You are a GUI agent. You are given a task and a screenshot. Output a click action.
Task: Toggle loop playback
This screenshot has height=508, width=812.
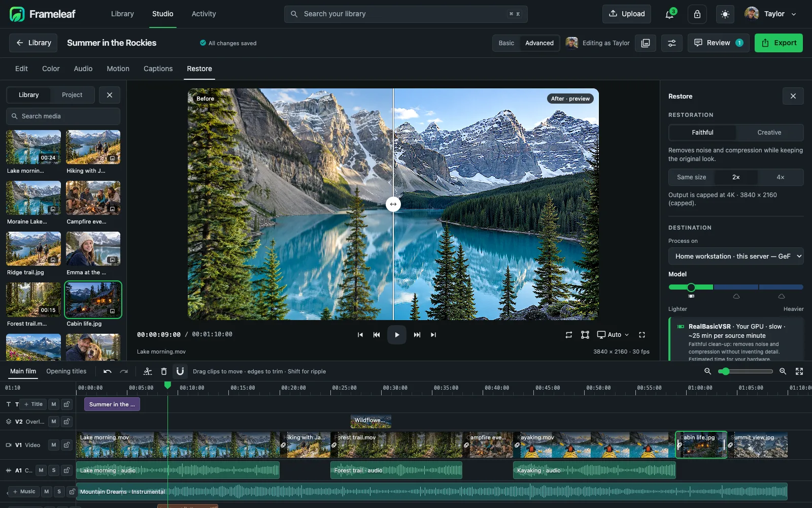coord(569,335)
